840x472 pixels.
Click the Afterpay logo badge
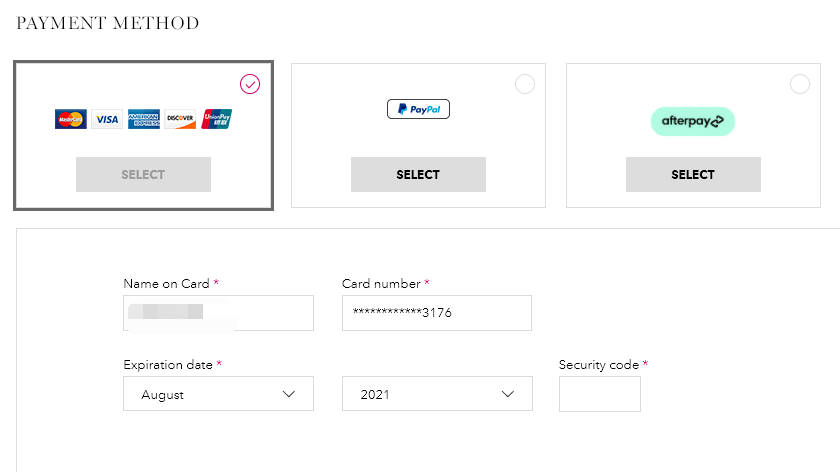coord(693,121)
